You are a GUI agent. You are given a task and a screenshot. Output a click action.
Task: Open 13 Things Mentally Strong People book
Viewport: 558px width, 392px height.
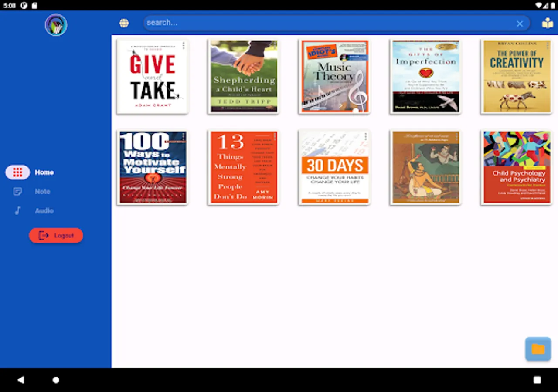[244, 168]
